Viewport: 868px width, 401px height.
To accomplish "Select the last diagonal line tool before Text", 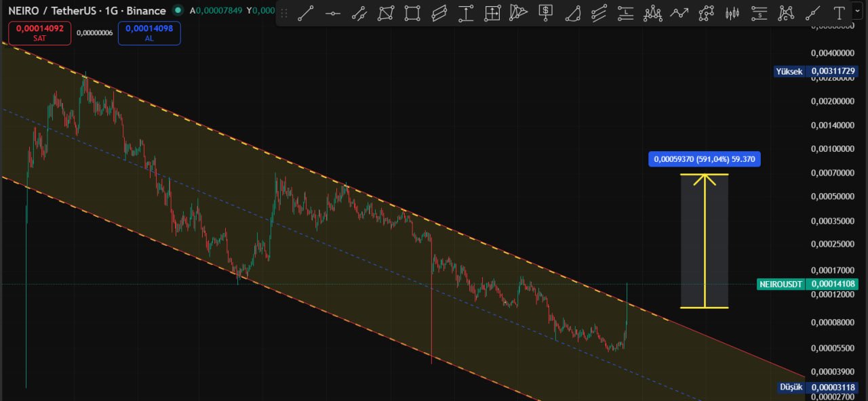I will coord(812,13).
